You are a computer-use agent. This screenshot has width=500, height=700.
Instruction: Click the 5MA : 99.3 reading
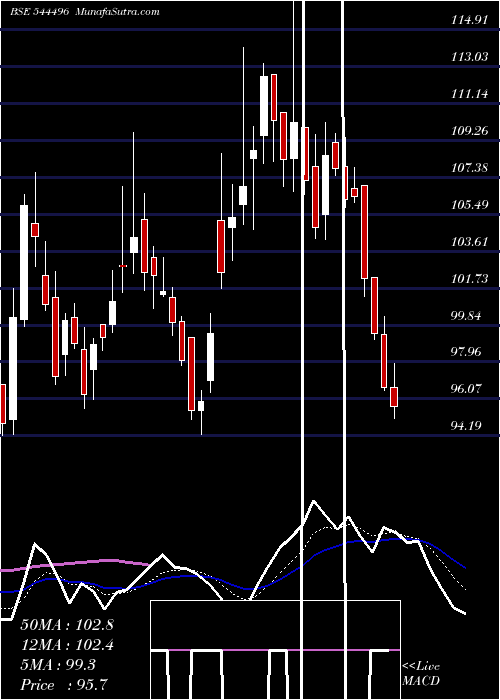(58, 665)
